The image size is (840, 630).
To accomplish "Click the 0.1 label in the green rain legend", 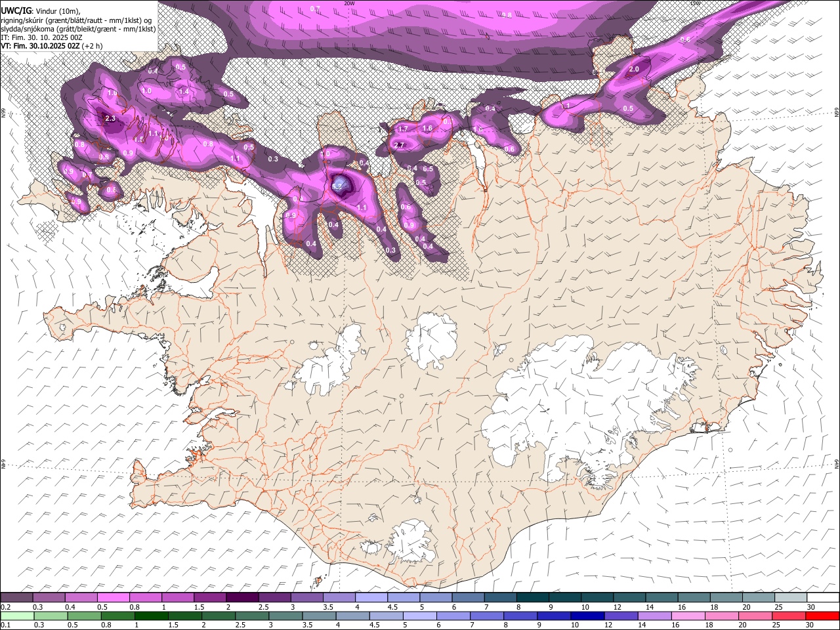I will point(5,625).
